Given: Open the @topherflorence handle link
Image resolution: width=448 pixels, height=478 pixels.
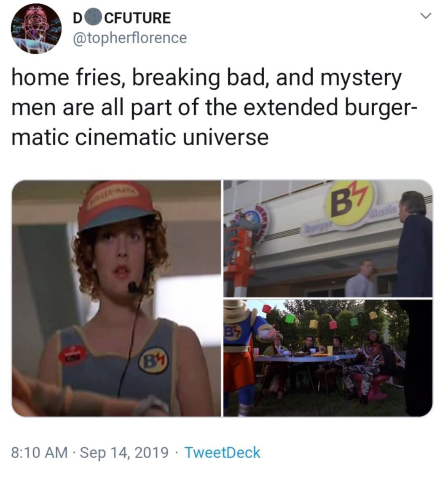Looking at the screenshot, I should 129,38.
